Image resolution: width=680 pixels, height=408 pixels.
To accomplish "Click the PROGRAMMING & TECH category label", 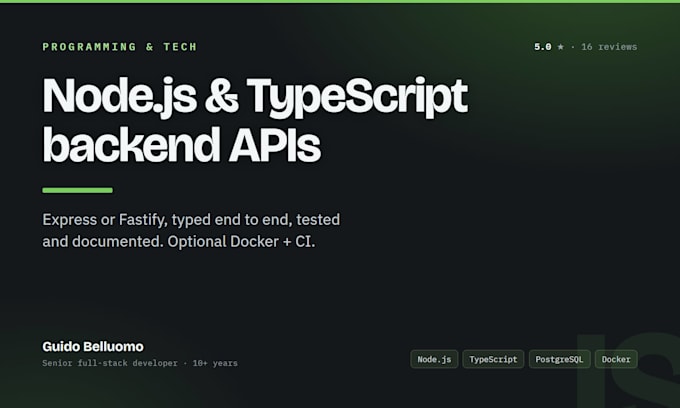I will click(x=120, y=46).
